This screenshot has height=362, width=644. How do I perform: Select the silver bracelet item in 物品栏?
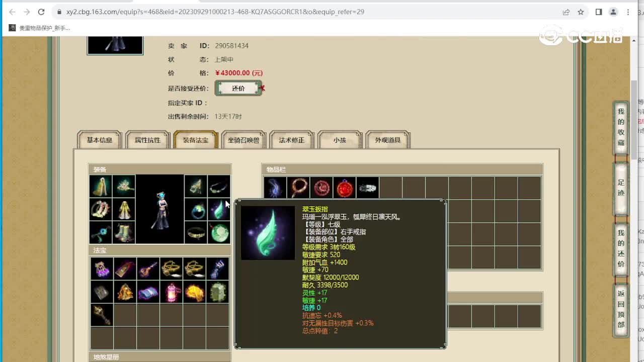coord(368,188)
